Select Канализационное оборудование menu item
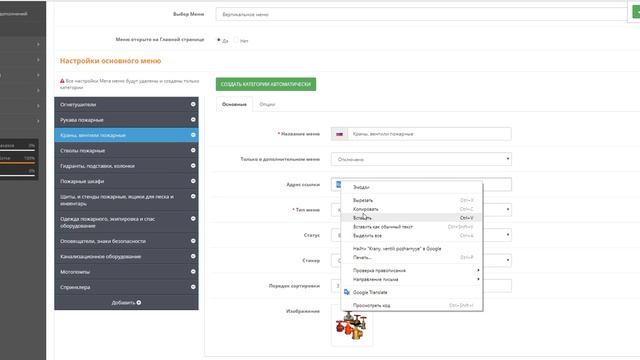640x360 pixels. 127,256
